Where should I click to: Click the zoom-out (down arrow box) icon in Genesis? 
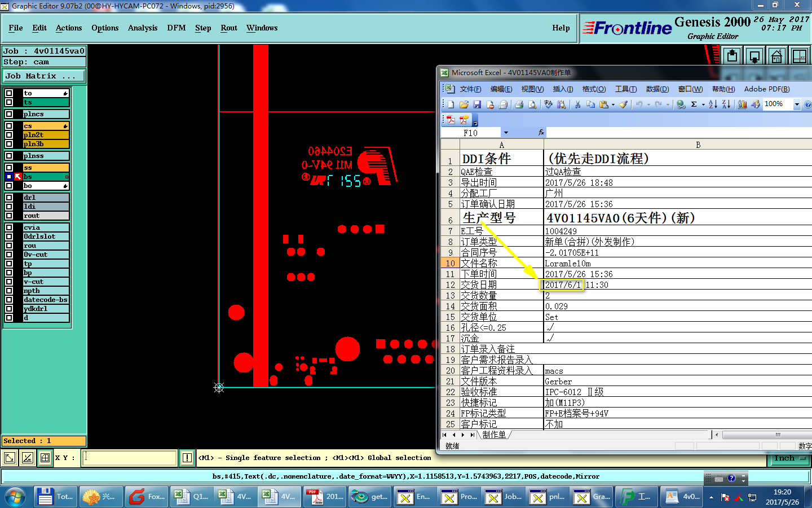754,55
